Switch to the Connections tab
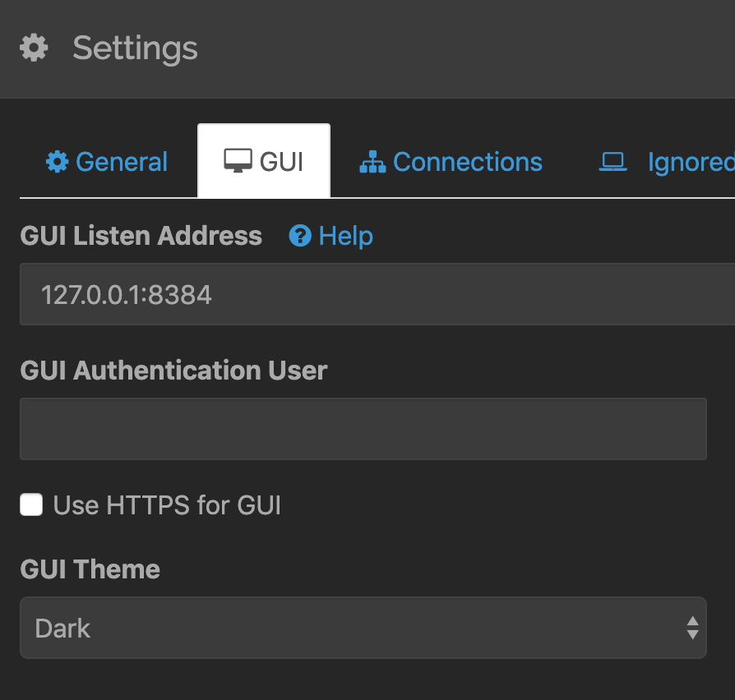This screenshot has height=700, width=735. [451, 162]
